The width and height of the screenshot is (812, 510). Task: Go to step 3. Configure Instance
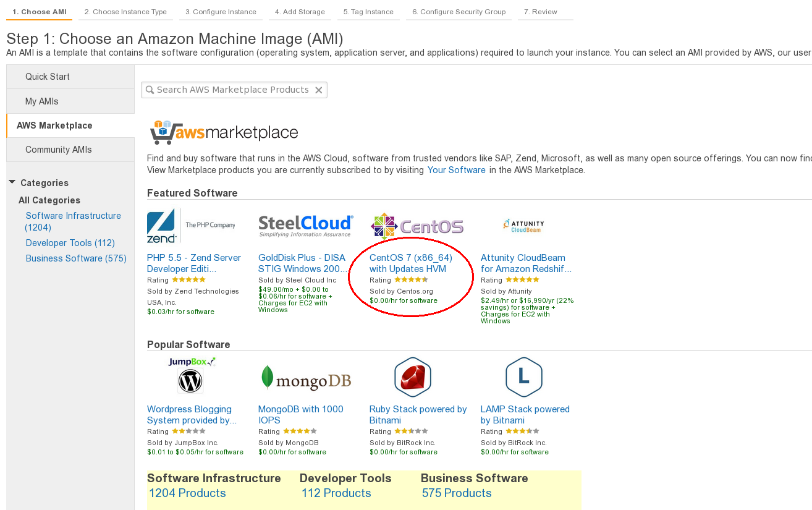click(221, 12)
